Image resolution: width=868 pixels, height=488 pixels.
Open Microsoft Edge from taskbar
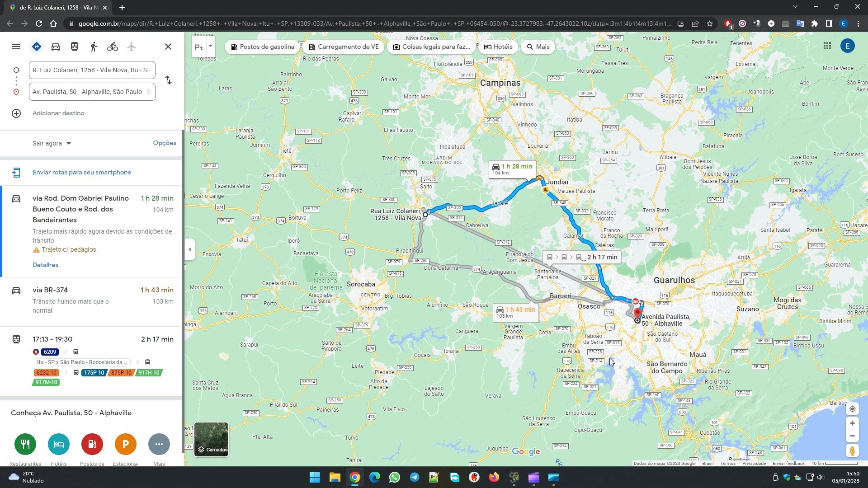(x=375, y=477)
